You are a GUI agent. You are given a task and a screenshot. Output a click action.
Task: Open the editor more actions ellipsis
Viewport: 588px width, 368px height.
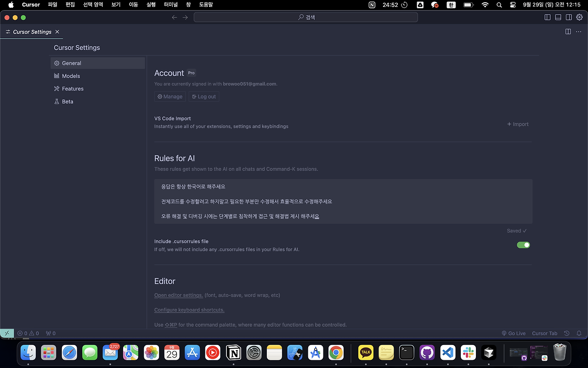tap(578, 32)
